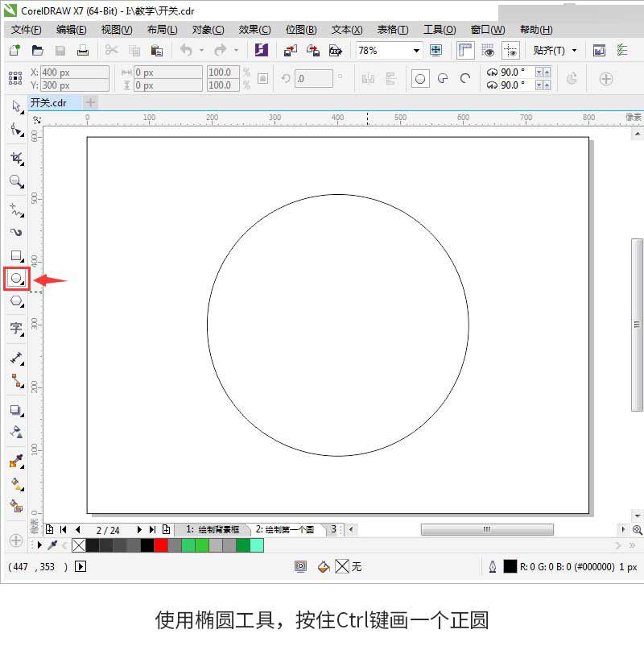This screenshot has height=646, width=644.
Task: Choose the Text tool
Action: pyautogui.click(x=16, y=329)
